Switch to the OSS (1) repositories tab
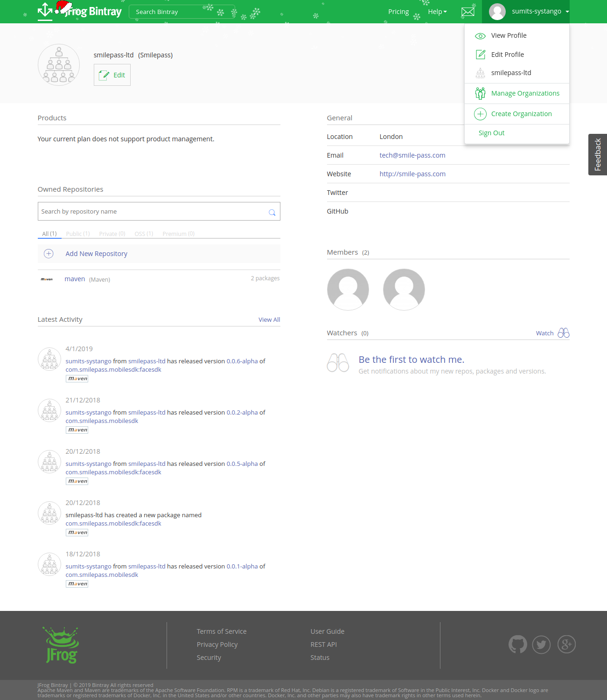Viewport: 607px width, 700px height. [144, 234]
